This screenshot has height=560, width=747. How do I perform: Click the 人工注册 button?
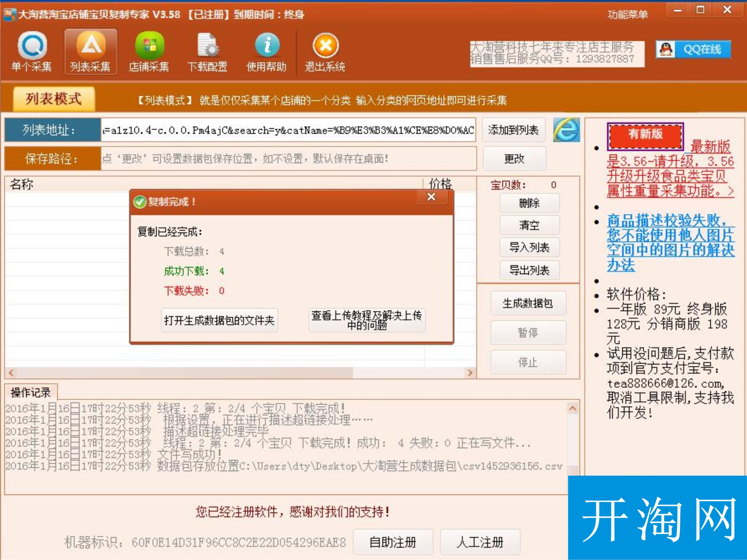pos(480,542)
